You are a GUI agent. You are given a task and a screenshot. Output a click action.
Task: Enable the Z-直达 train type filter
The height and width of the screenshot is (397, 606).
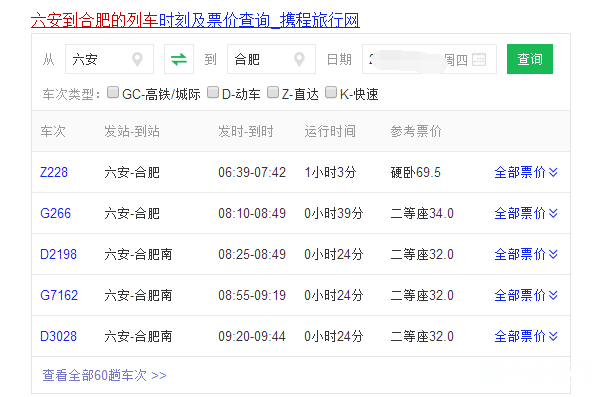click(273, 92)
